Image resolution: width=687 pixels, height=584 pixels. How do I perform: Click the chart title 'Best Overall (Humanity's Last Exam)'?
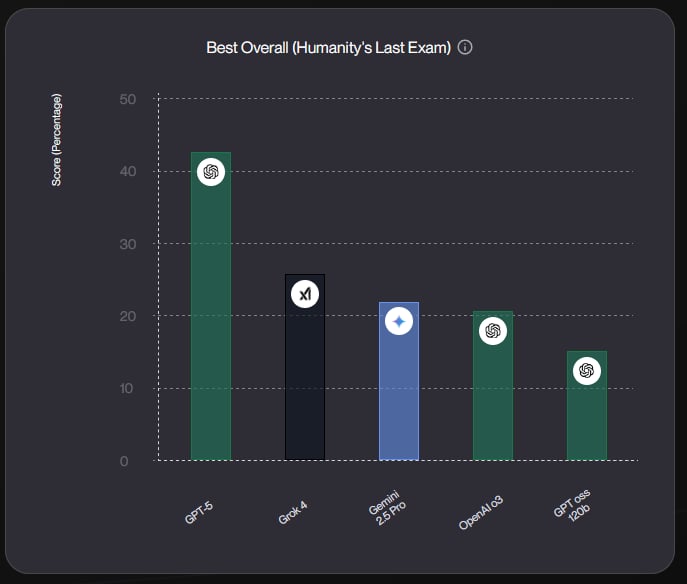click(329, 47)
